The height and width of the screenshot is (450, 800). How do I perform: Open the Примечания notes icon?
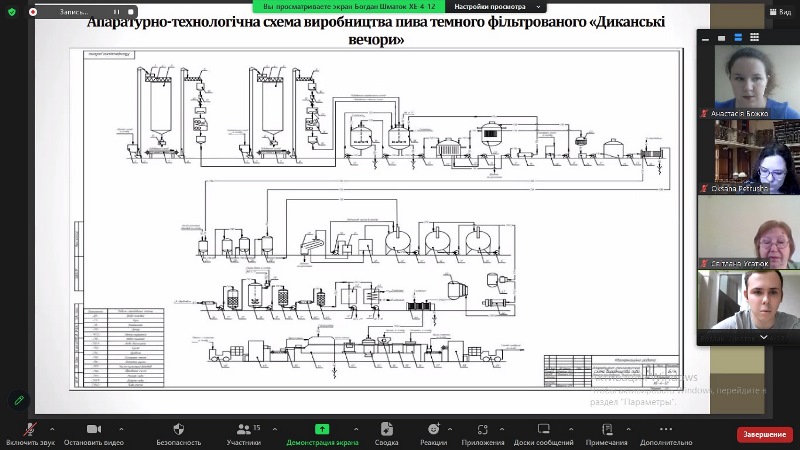(x=607, y=429)
